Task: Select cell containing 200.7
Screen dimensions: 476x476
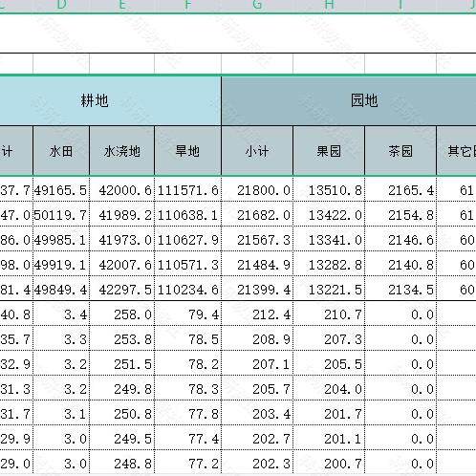Action: (329, 463)
